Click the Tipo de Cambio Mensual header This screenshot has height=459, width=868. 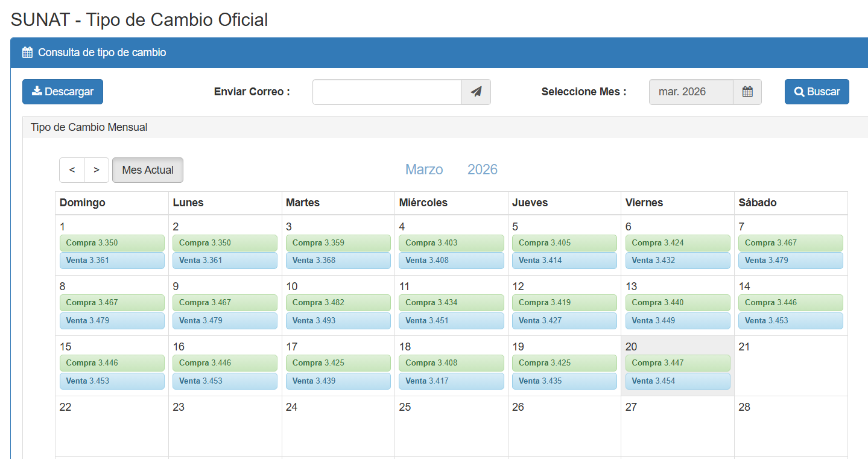tap(89, 127)
